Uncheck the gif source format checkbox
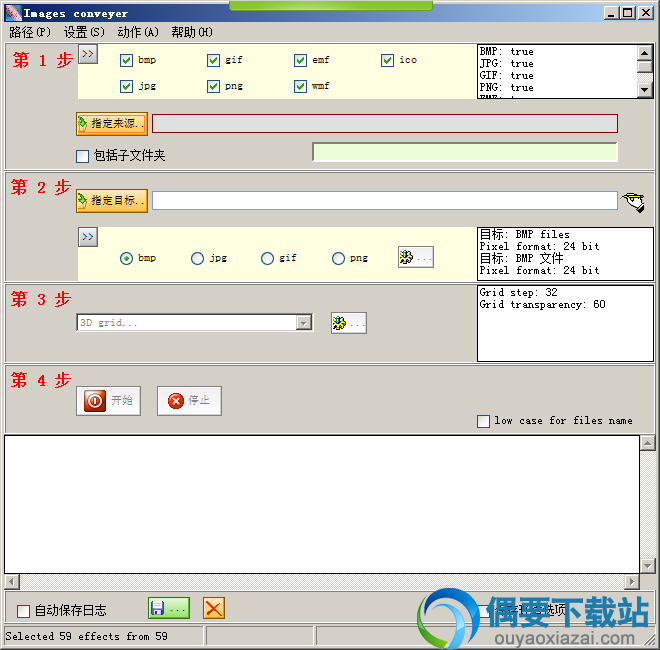 [213, 60]
